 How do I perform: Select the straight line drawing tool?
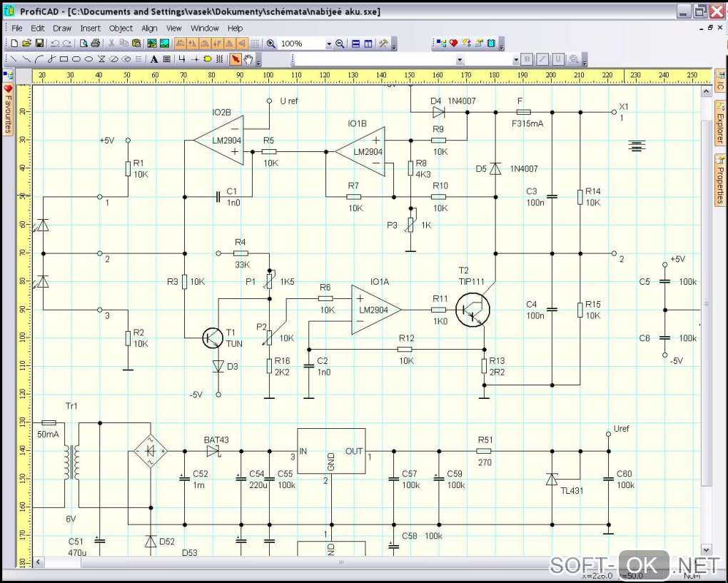pyautogui.click(x=14, y=59)
